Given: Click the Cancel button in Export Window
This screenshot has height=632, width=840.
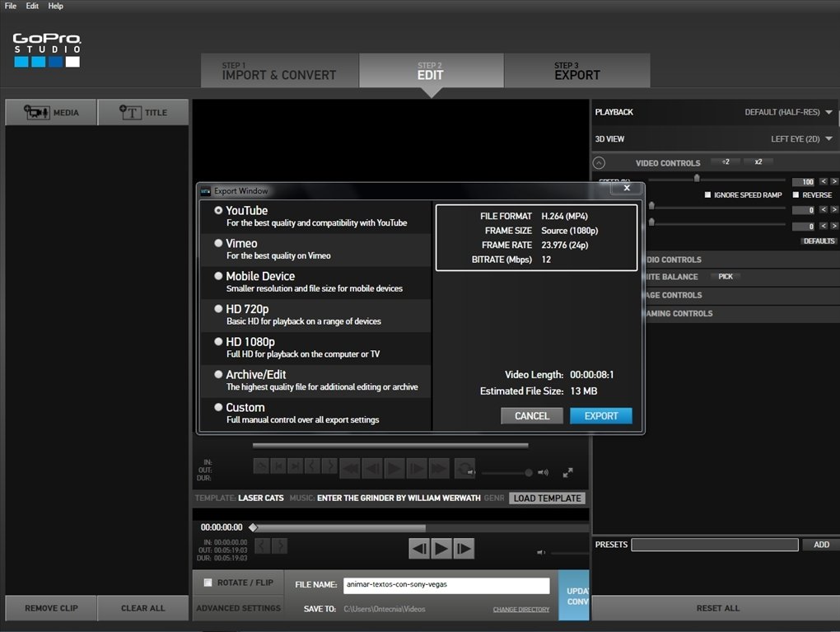Looking at the screenshot, I should click(x=532, y=415).
